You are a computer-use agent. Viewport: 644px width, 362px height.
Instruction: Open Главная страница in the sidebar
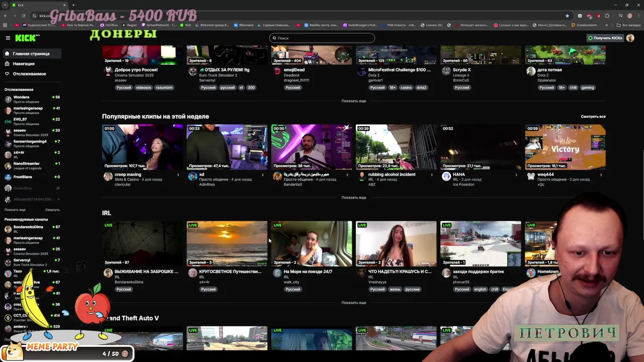pos(31,53)
